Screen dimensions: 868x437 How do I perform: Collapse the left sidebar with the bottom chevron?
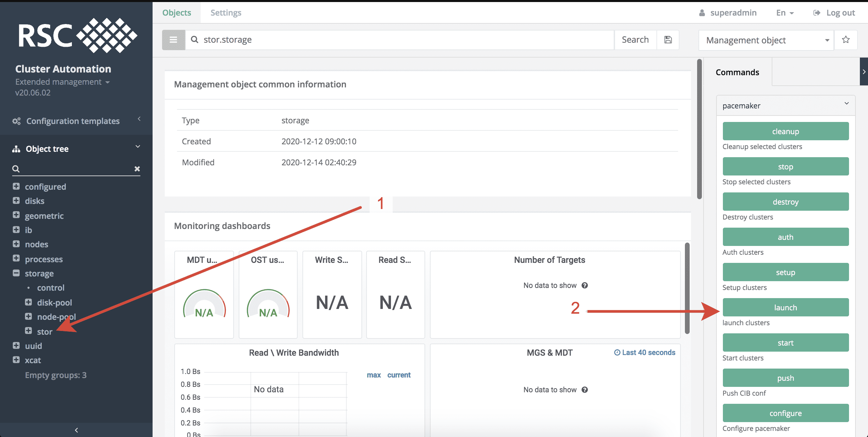point(76,430)
